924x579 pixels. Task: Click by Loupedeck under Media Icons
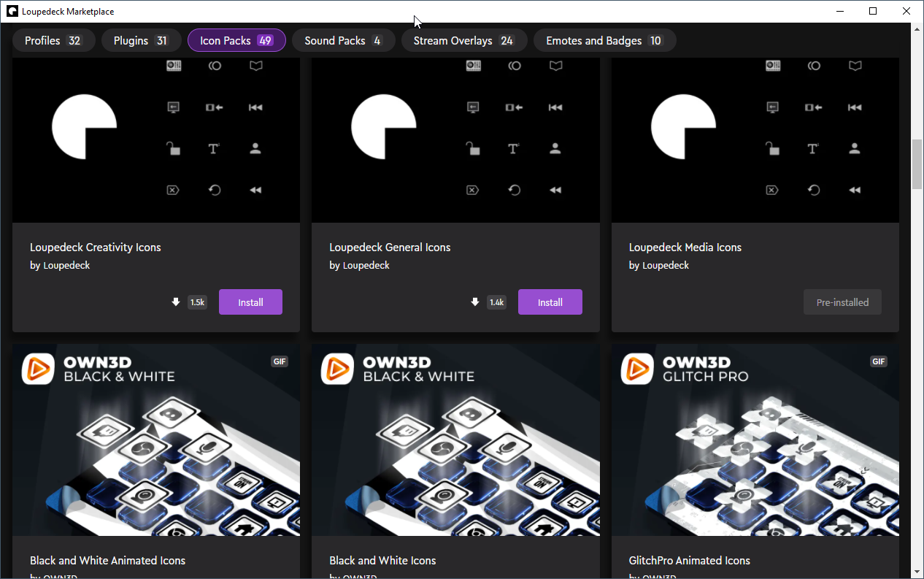[659, 266]
